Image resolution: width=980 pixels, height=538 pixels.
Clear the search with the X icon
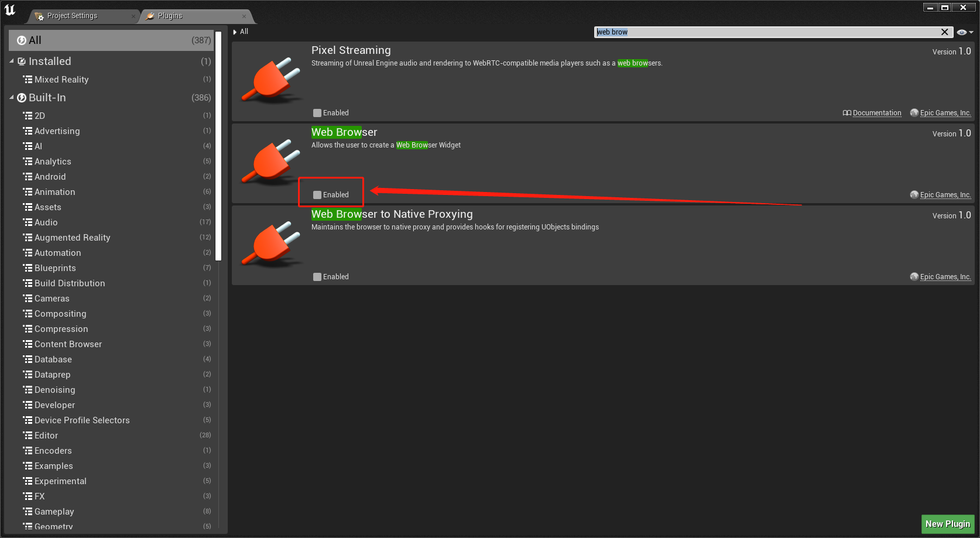pyautogui.click(x=945, y=32)
